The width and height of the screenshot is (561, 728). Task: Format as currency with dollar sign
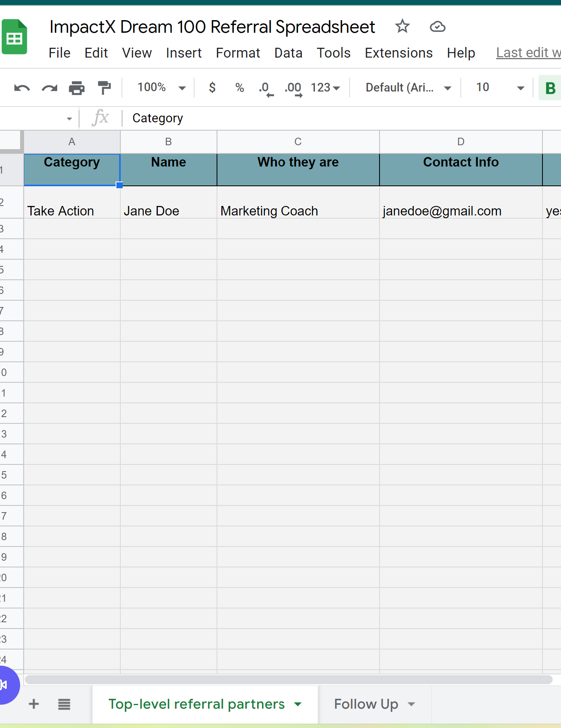pos(212,87)
